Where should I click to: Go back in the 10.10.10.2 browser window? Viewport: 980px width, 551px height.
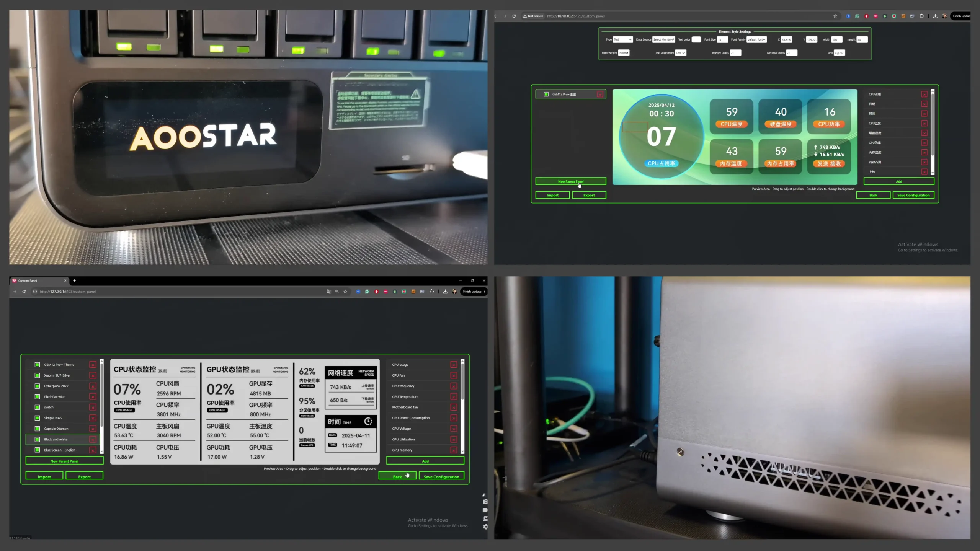click(x=496, y=16)
